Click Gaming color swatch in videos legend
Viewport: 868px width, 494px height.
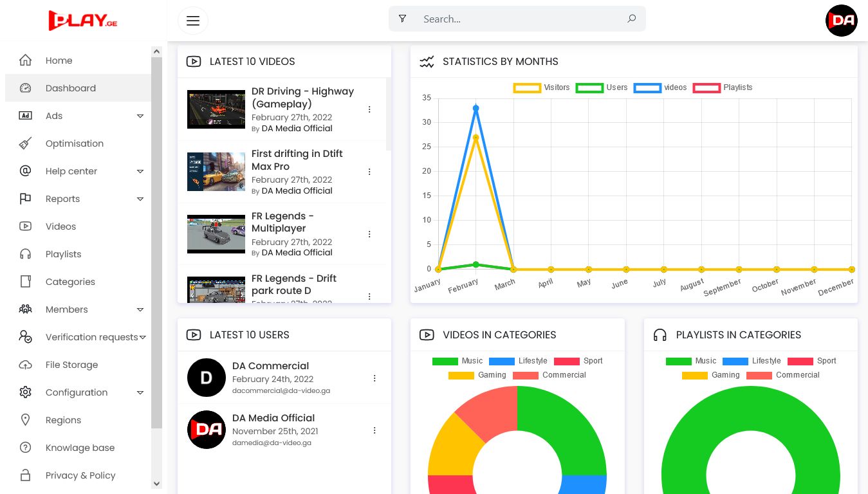click(461, 375)
